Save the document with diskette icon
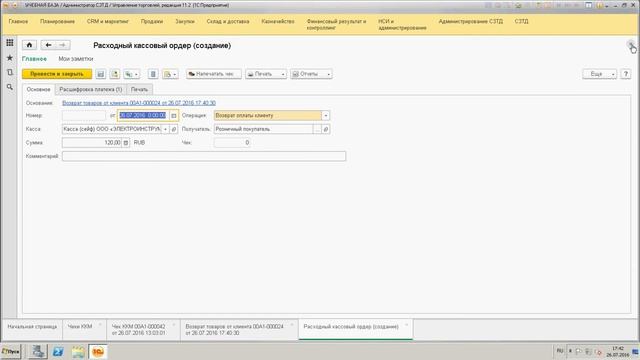The width and height of the screenshot is (640, 360). click(100, 74)
